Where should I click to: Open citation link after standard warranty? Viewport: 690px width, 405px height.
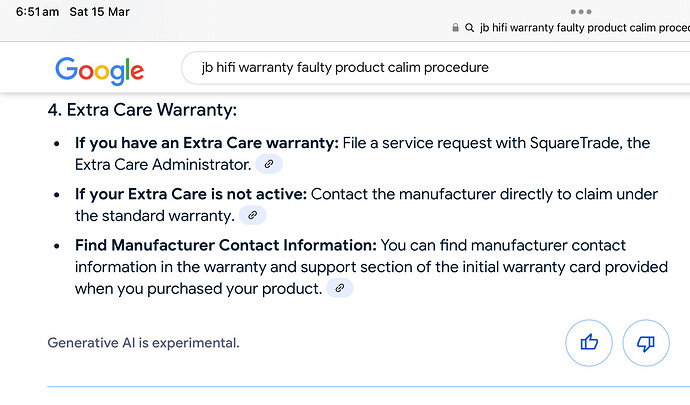click(252, 215)
